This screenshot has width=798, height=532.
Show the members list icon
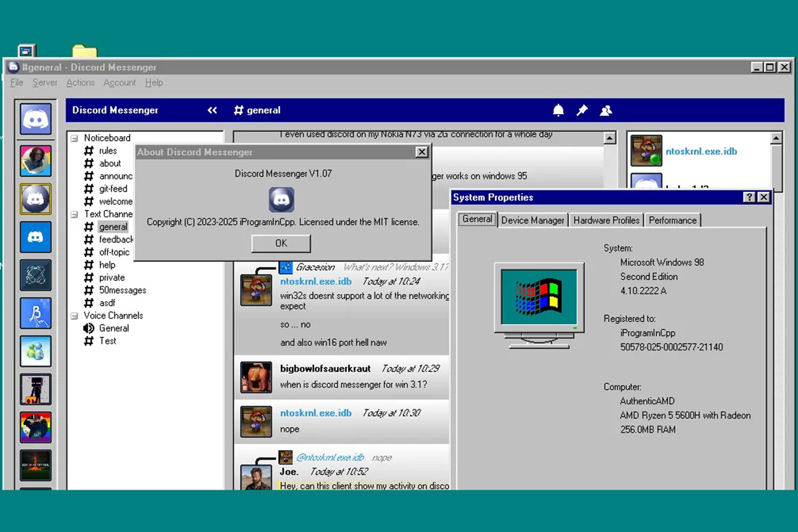(606, 110)
